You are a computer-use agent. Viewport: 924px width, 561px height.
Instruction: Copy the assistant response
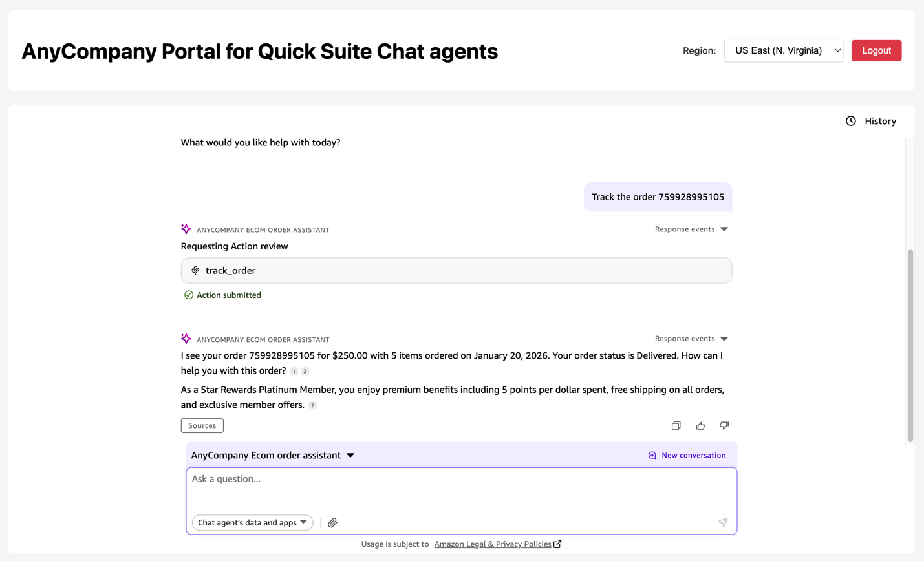tap(676, 426)
